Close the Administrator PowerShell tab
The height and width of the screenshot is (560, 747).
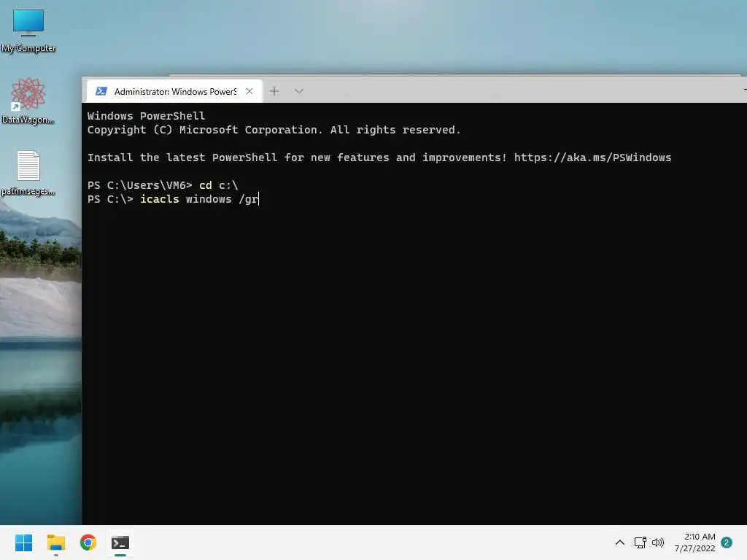point(249,91)
